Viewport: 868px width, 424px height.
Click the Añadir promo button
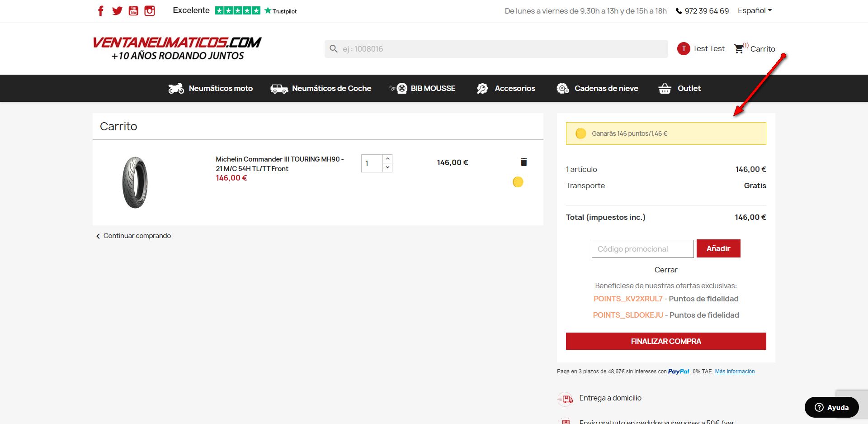[718, 248]
